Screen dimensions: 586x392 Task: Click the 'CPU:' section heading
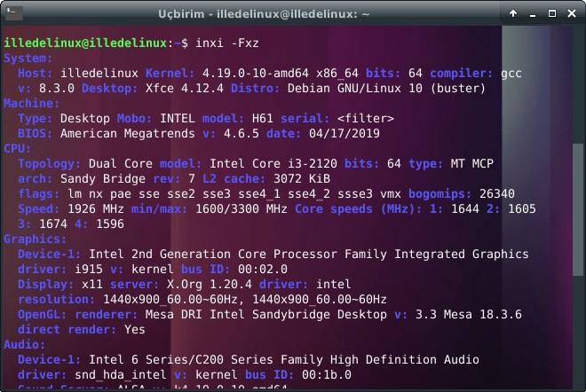(x=17, y=149)
